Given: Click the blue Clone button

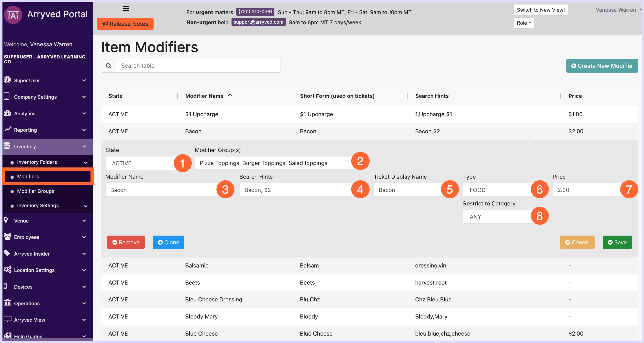Looking at the screenshot, I should pos(168,242).
